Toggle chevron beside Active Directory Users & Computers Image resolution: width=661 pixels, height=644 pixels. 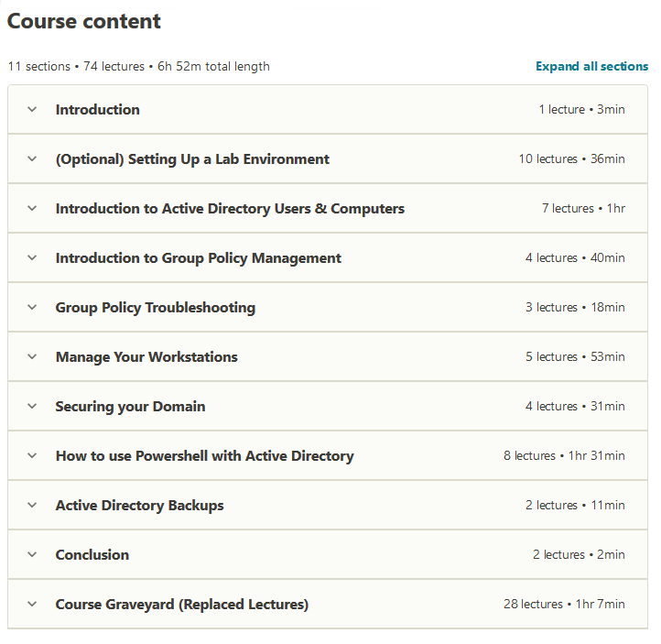(32, 209)
